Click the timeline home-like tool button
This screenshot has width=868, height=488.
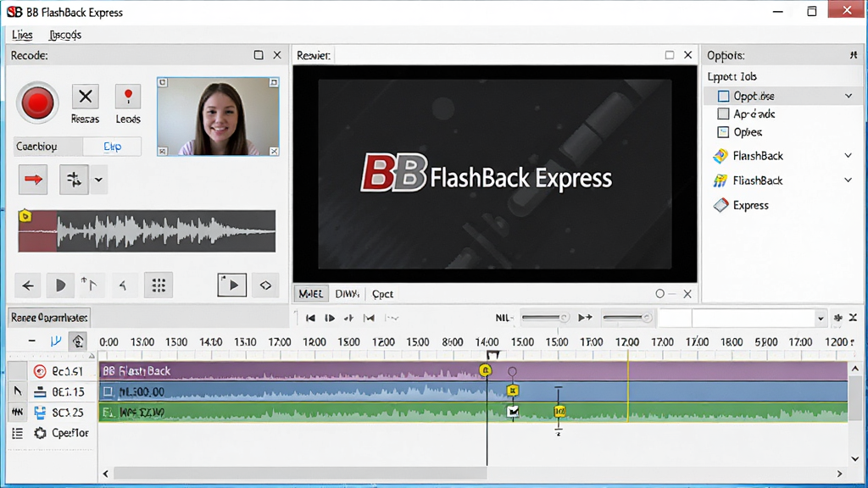pyautogui.click(x=78, y=341)
